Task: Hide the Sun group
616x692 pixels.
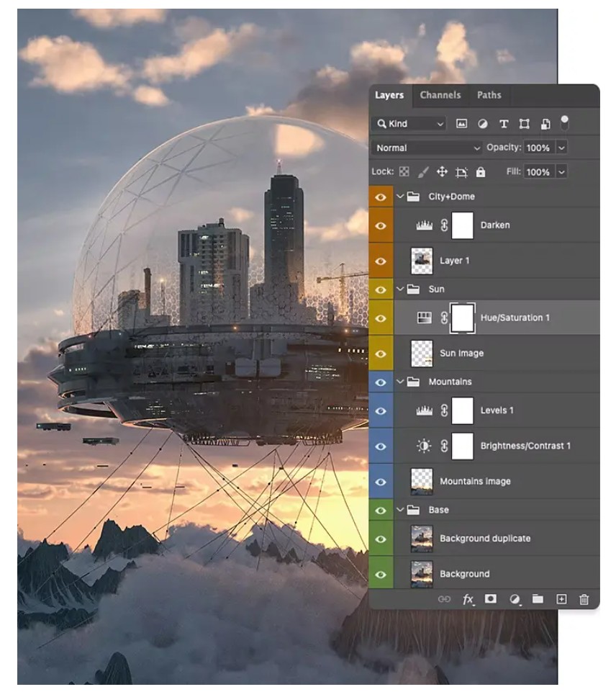Action: click(381, 289)
